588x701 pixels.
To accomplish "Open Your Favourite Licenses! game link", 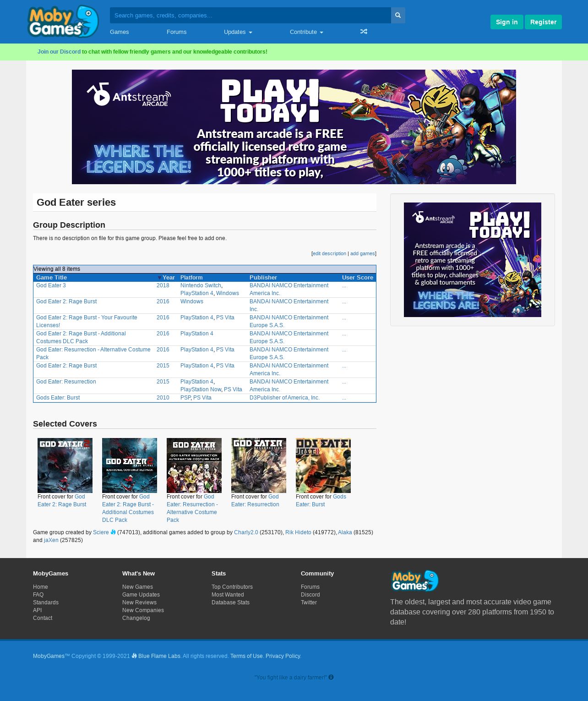I will pos(87,321).
